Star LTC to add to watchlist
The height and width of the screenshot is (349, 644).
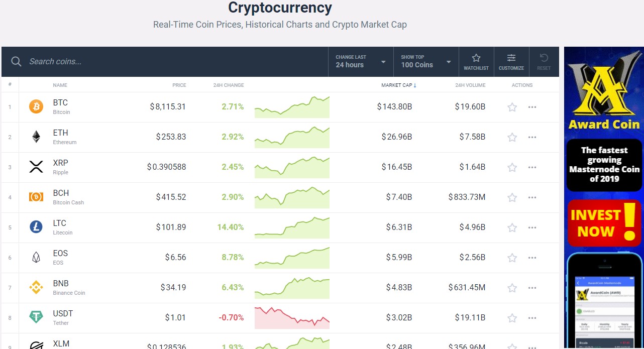point(512,227)
